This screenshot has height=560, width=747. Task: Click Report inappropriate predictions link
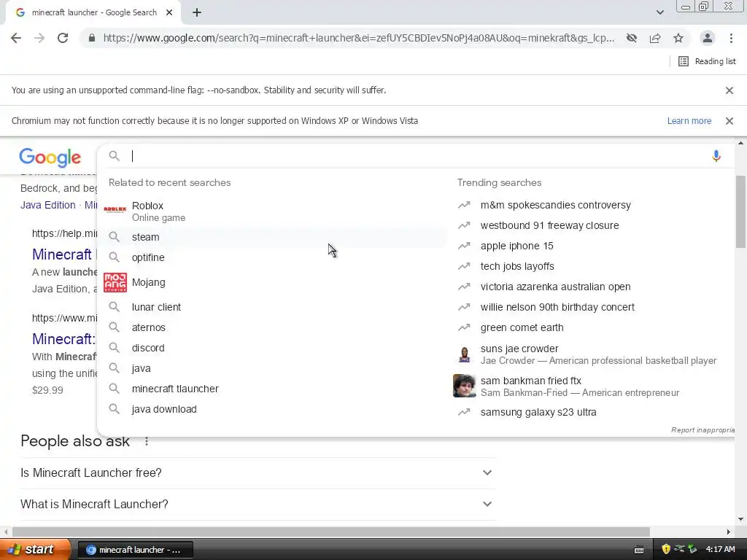click(x=703, y=430)
